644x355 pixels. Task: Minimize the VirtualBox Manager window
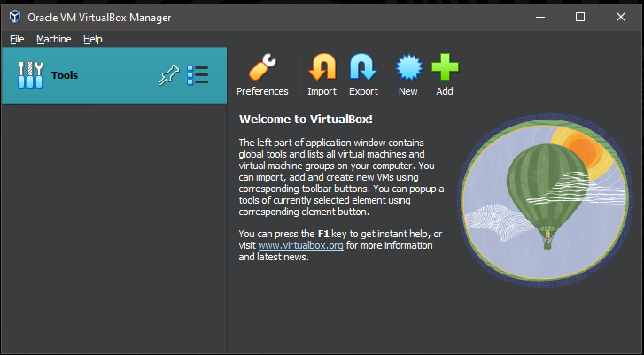coord(540,17)
